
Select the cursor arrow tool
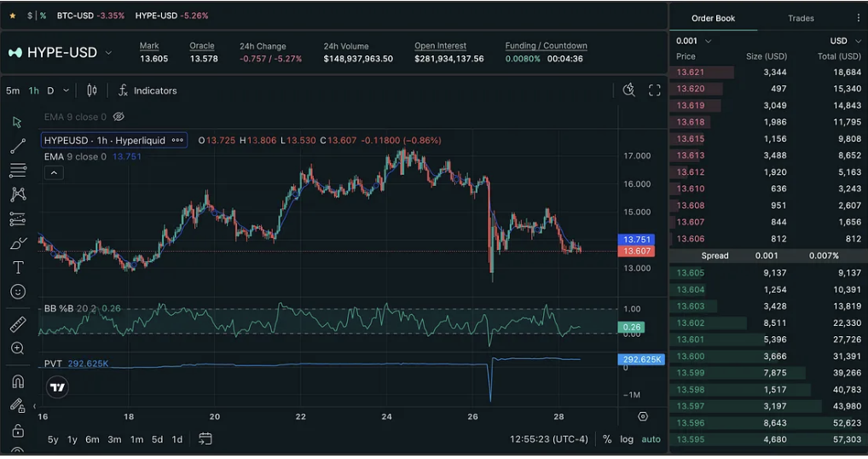coord(17,122)
